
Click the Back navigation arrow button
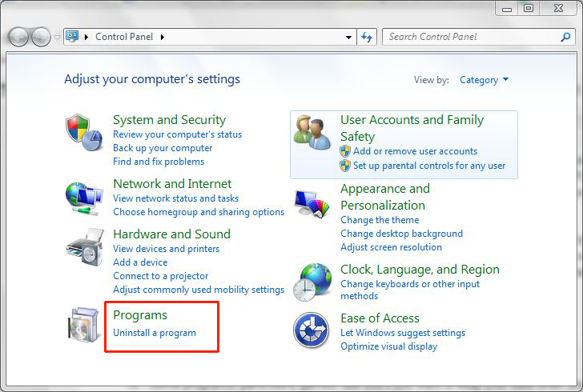pyautogui.click(x=18, y=37)
